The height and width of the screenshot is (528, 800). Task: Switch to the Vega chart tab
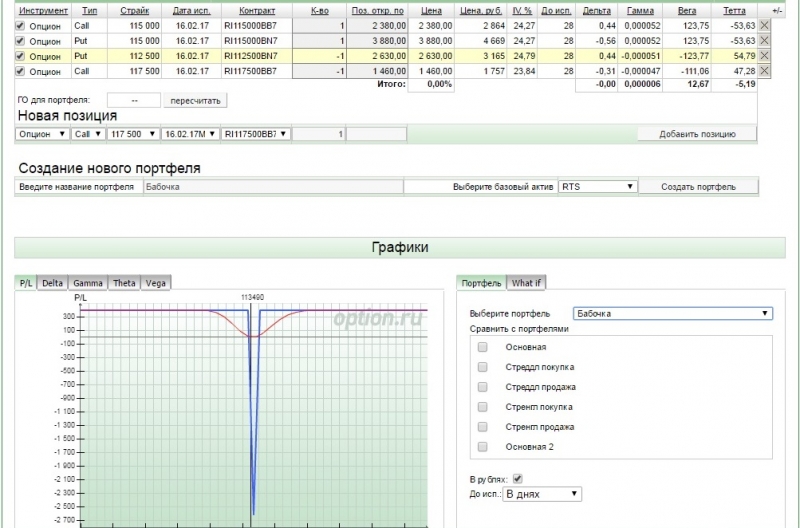[x=157, y=283]
